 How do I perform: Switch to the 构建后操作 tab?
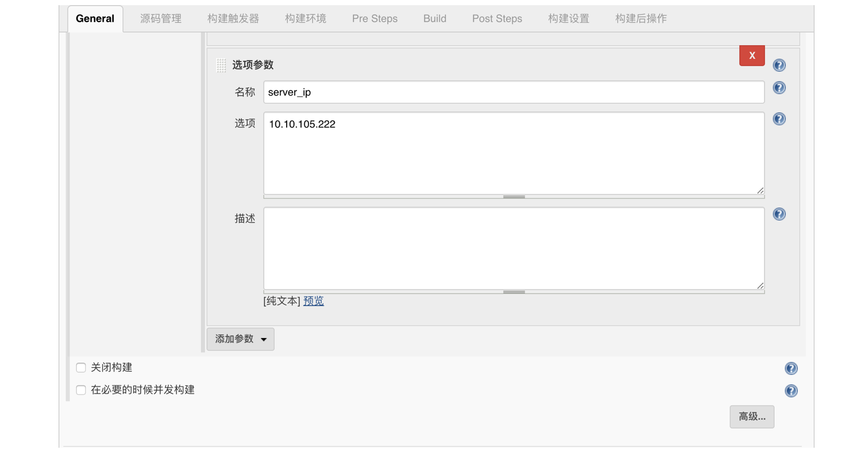(x=641, y=19)
